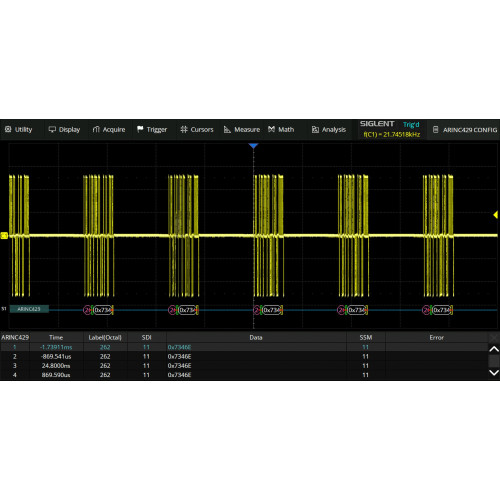This screenshot has width=500, height=500.
Task: Click the Math icon
Action: pos(272,129)
